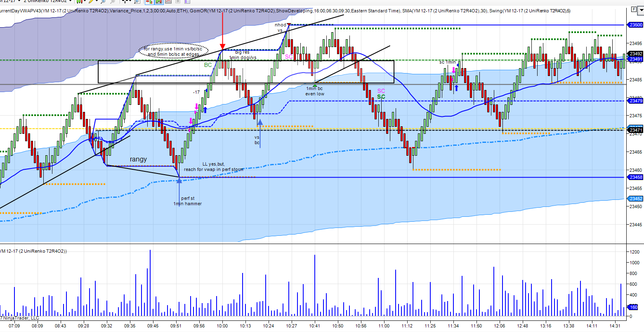Screen dimensions: 644x332
Task: Click the 07:09 time axis label
Action: (x=14, y=326)
